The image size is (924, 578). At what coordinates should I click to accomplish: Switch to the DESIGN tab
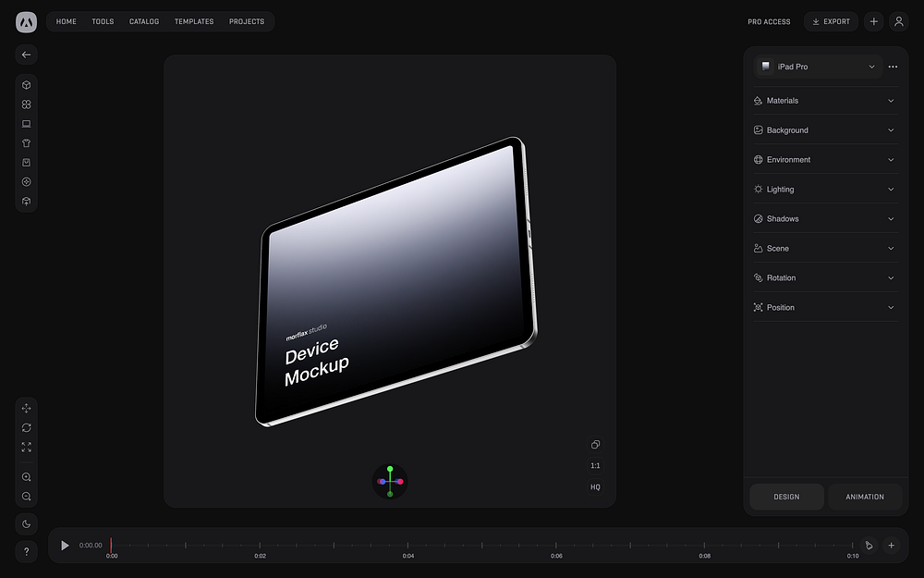click(x=786, y=497)
